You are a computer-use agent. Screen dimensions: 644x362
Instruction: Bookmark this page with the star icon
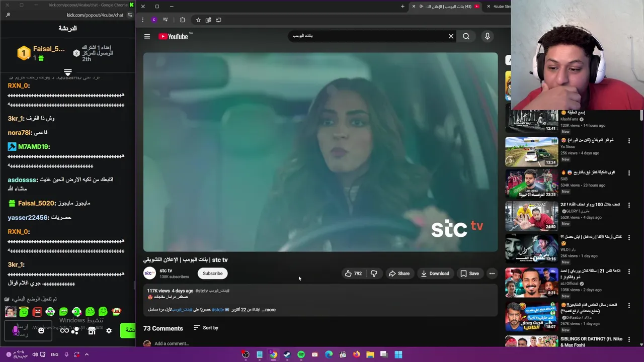click(x=198, y=20)
